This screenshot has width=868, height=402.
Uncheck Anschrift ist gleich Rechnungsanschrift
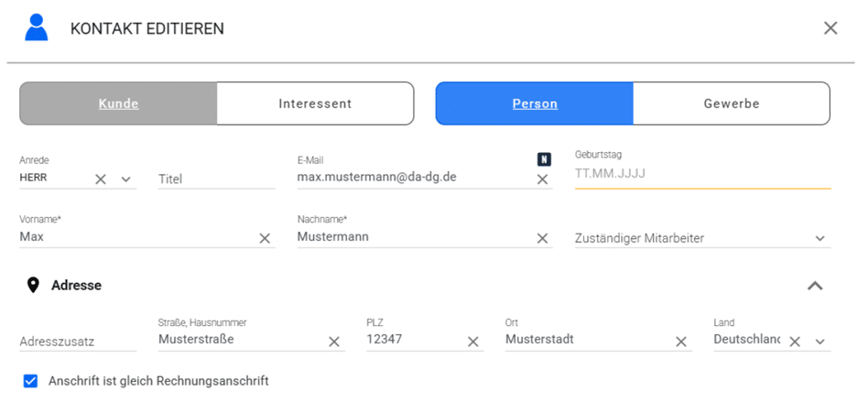[31, 381]
